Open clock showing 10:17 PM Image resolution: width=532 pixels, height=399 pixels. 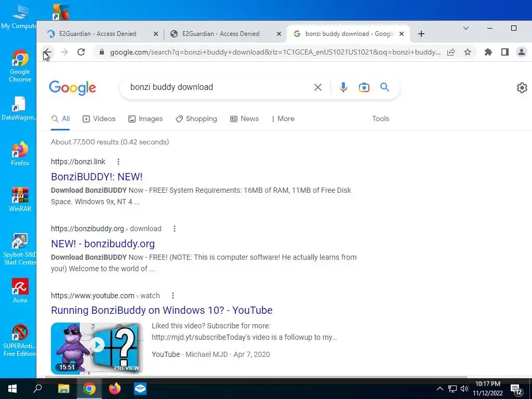pos(488,389)
